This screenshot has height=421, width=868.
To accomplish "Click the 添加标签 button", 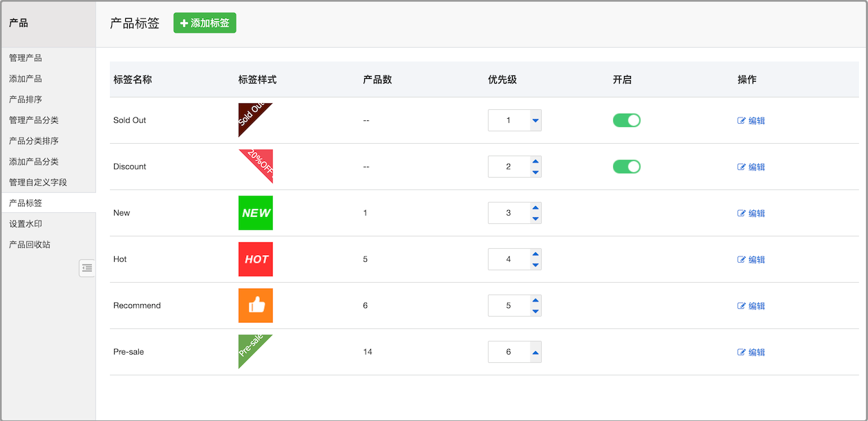I will pyautogui.click(x=205, y=23).
